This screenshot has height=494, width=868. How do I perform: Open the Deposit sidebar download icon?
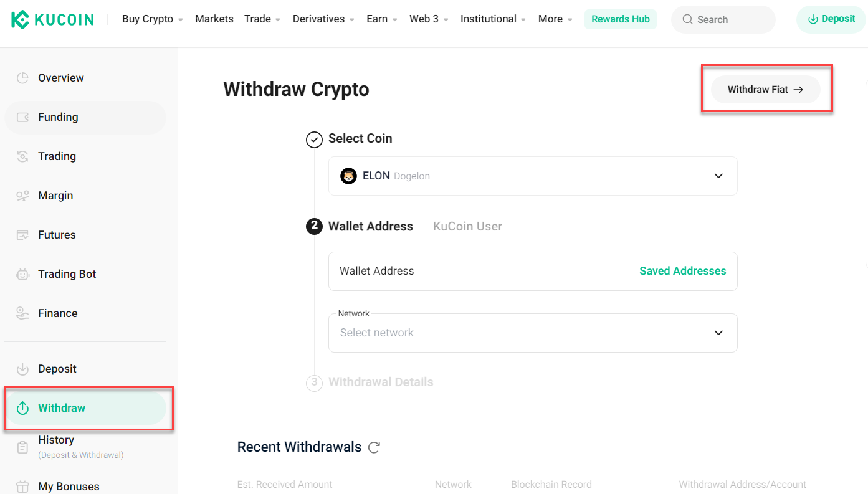tap(22, 369)
